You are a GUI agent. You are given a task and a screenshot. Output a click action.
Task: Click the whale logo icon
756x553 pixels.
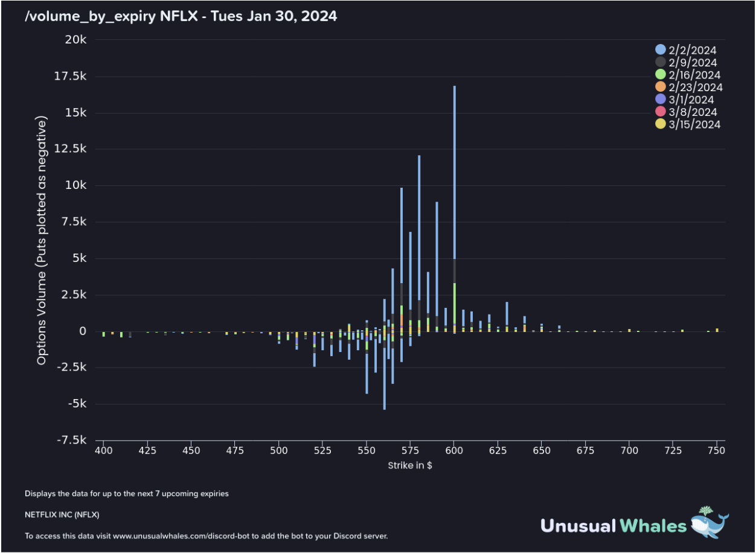[x=710, y=522]
